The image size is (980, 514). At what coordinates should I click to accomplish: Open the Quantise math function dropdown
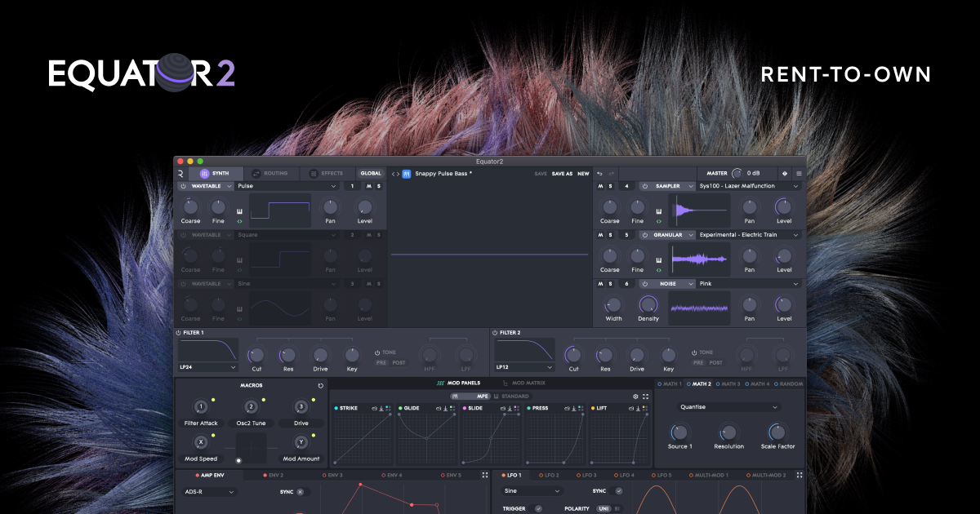(728, 407)
